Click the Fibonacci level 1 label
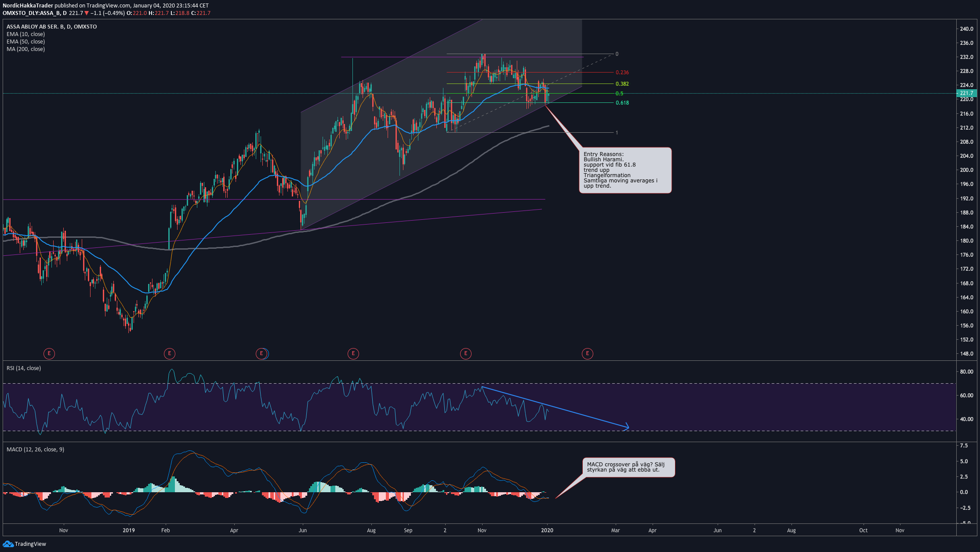 tap(617, 133)
